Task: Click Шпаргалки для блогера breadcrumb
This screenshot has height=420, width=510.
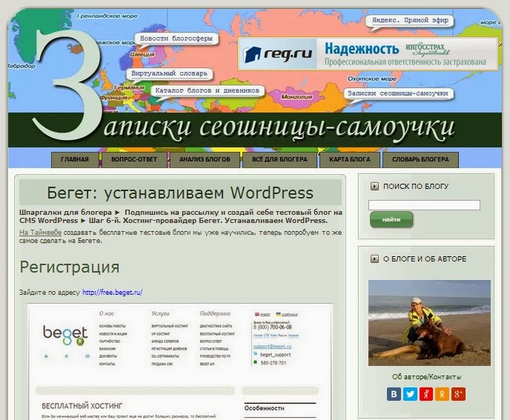Action: (x=65, y=213)
